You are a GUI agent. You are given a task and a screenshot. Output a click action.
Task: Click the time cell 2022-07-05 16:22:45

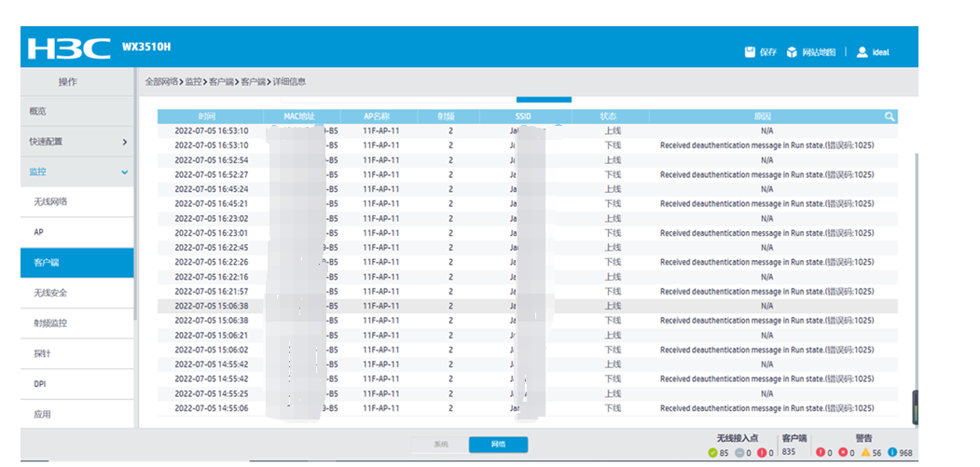tap(212, 248)
